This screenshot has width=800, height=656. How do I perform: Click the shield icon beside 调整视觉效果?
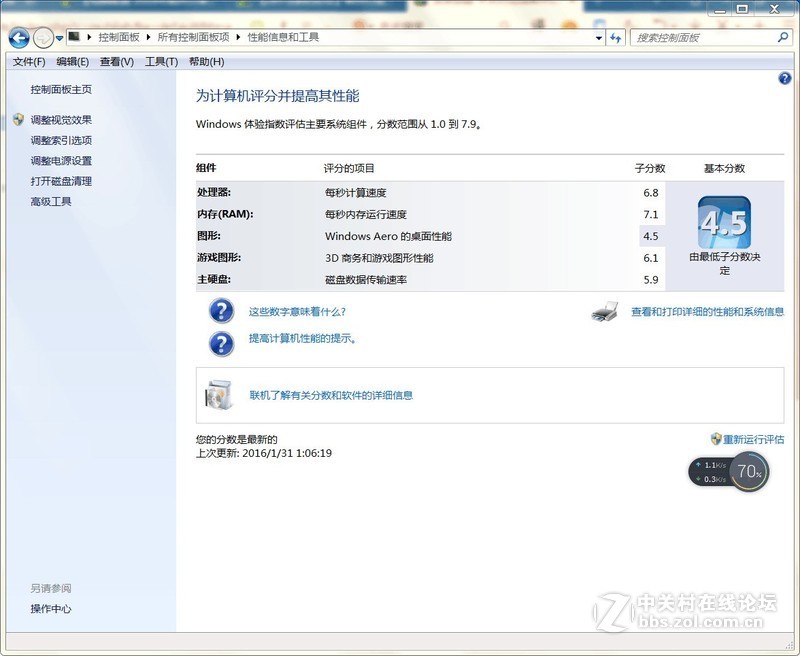pyautogui.click(x=18, y=119)
